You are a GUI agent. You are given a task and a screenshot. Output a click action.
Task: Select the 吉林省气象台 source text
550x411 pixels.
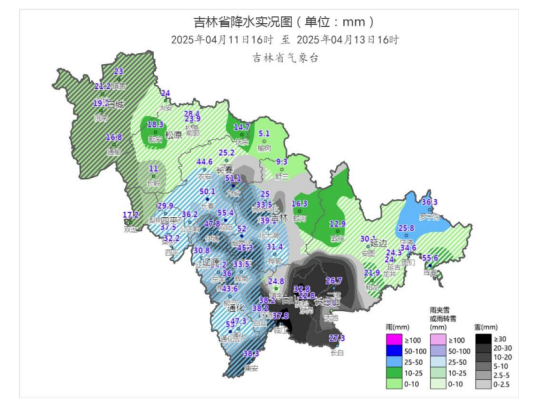click(x=285, y=58)
